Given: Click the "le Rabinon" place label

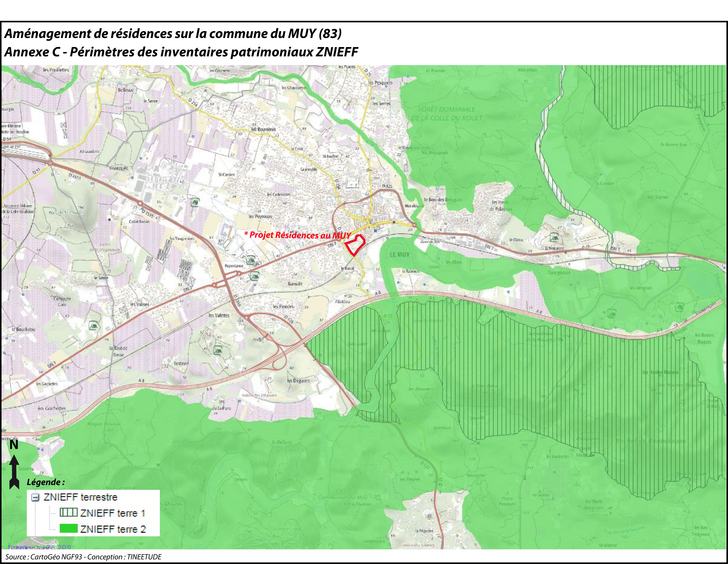Looking at the screenshot, I should tap(410, 271).
